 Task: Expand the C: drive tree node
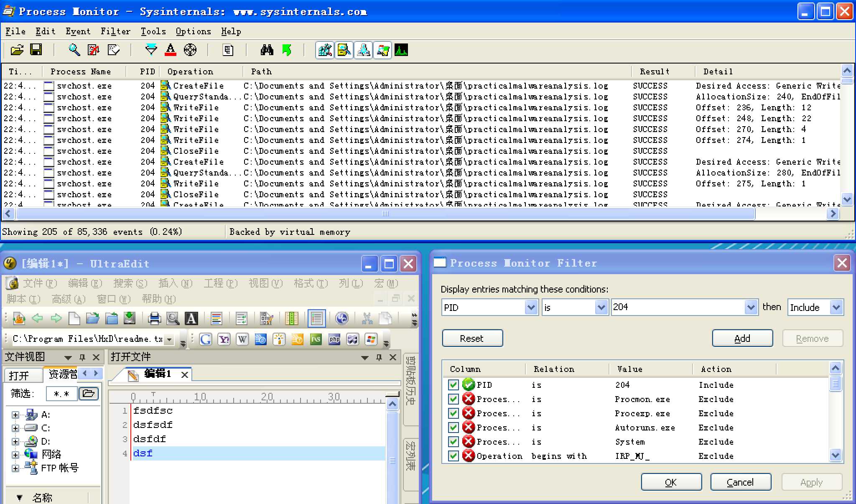15,428
